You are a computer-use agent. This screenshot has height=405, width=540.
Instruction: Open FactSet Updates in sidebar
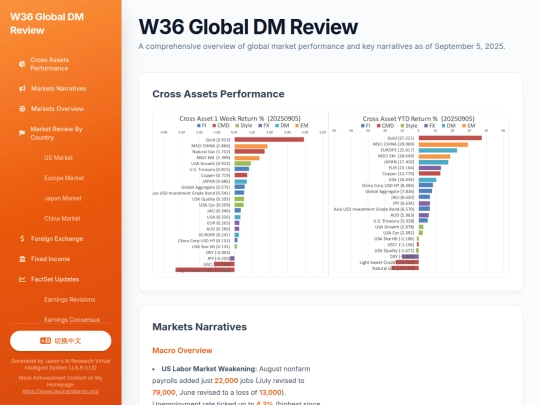(55, 279)
